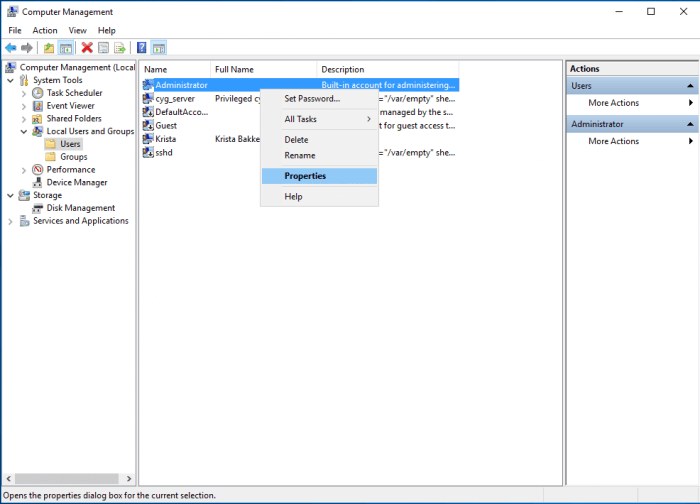Click the 'Krista Bakke' full name cell
This screenshot has width=700, height=504.
click(x=238, y=139)
